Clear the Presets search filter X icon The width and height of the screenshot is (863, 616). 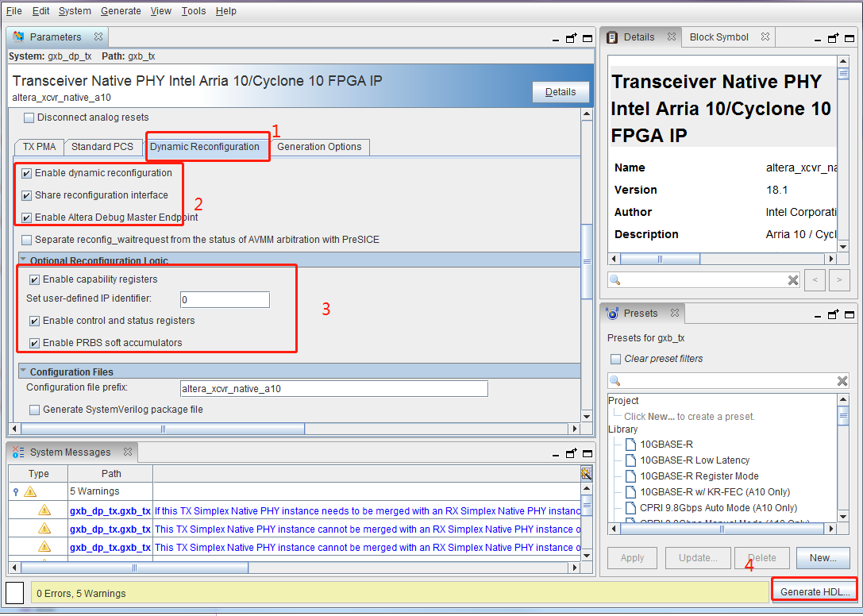click(842, 381)
